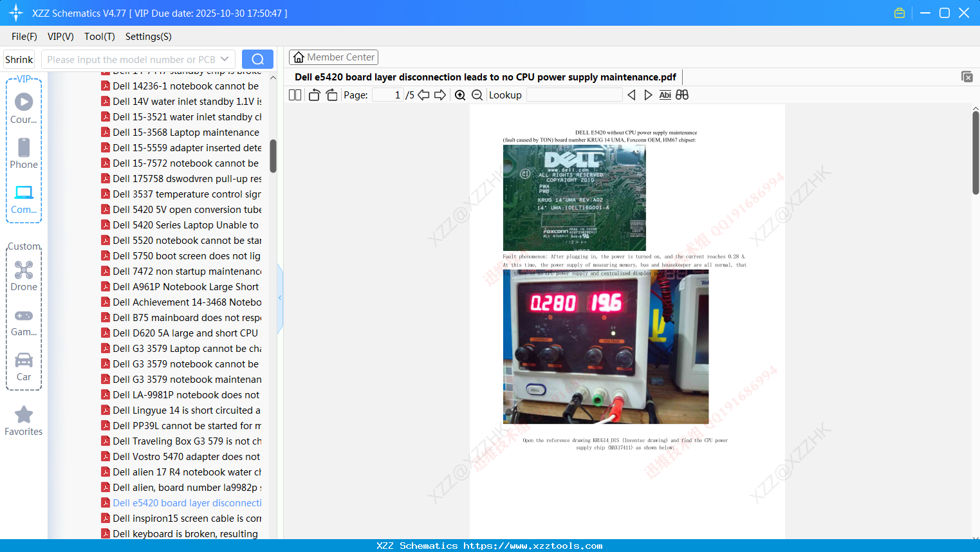980x552 pixels.
Task: Open 'Dell PP39L cannot be started' file
Action: [x=181, y=426]
